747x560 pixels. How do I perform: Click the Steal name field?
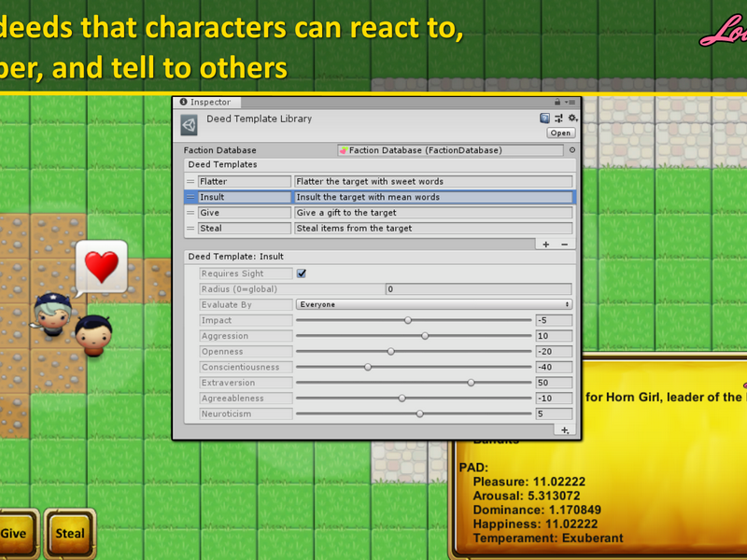click(245, 228)
